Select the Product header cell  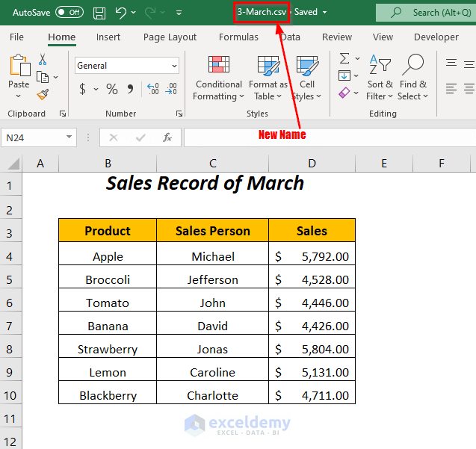pos(108,231)
